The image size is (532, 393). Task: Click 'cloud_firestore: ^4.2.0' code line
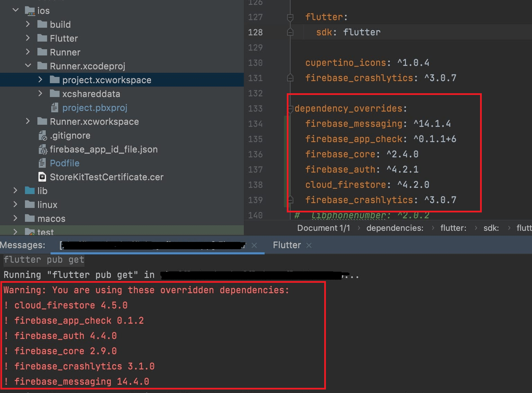tap(367, 185)
